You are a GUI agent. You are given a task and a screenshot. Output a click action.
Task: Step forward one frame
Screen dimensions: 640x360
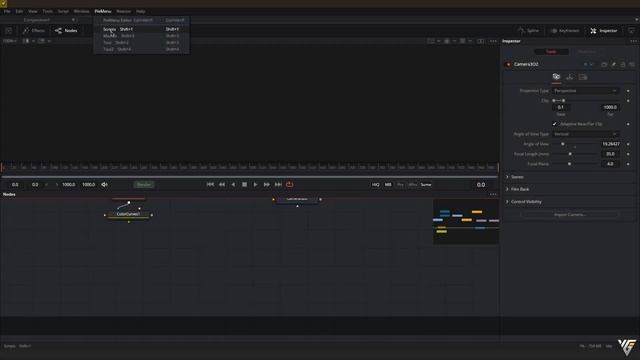coord(267,184)
